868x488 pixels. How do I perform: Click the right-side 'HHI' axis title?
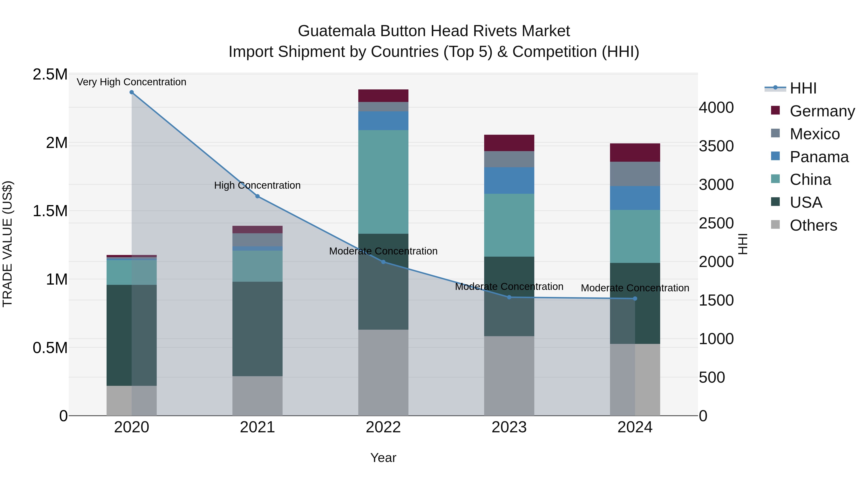pos(743,244)
